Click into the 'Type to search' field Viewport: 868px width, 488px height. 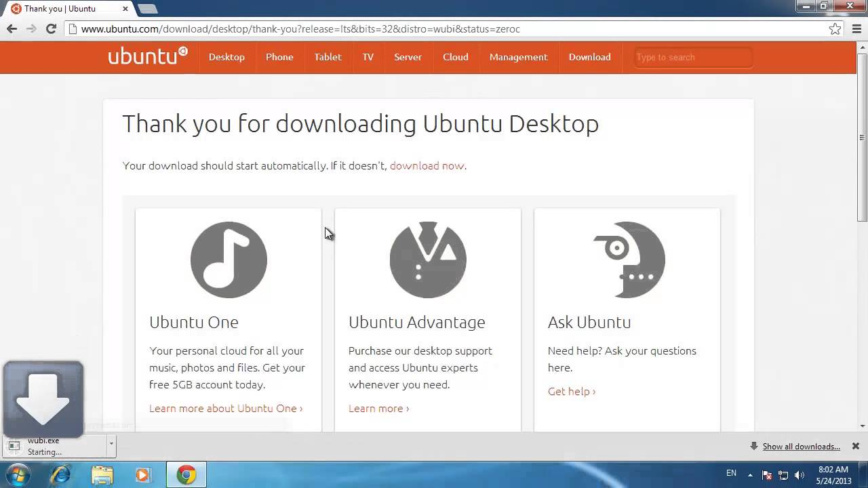click(693, 57)
